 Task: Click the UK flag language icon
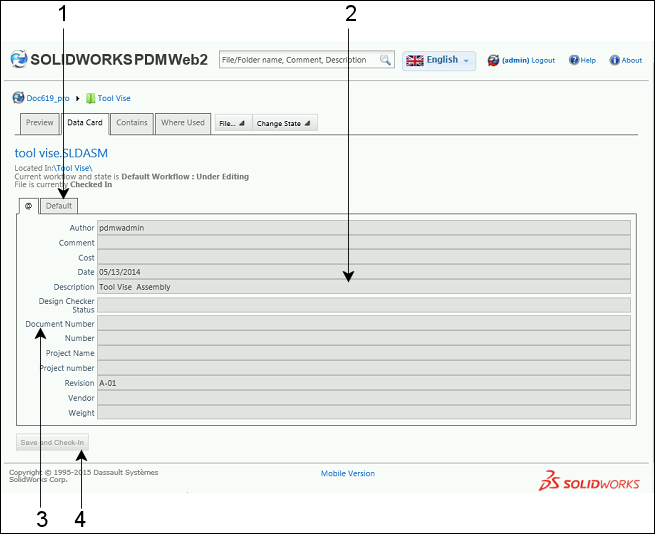click(414, 60)
